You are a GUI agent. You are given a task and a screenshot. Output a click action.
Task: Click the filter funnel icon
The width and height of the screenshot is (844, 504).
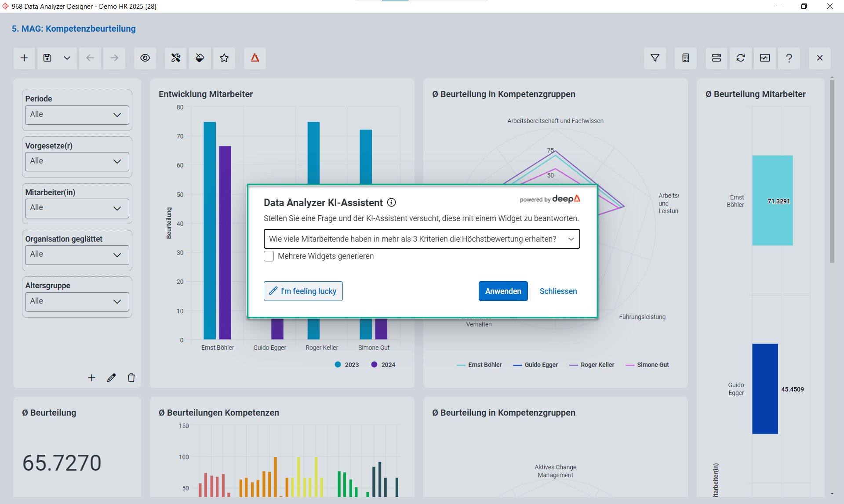pyautogui.click(x=655, y=58)
